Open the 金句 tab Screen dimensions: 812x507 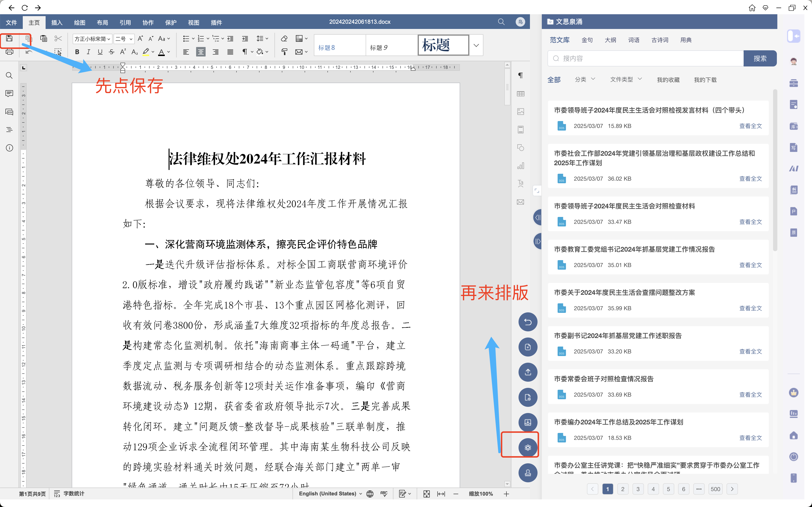587,40
